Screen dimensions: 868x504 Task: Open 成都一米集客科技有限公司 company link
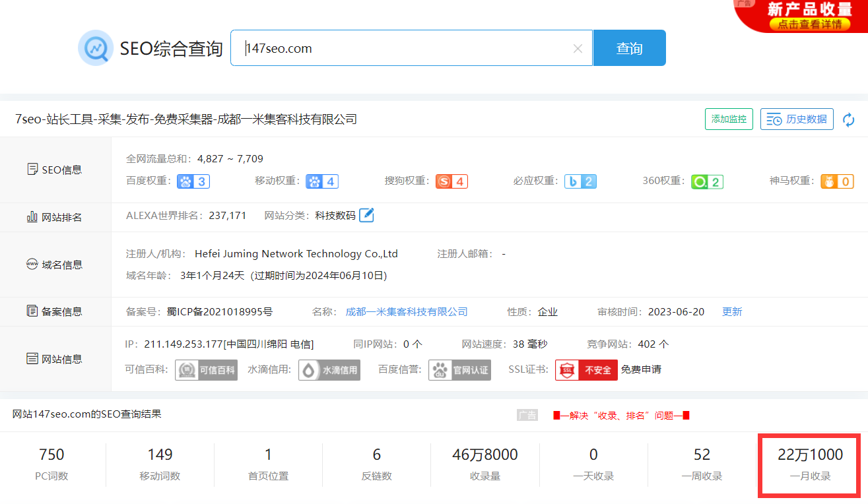(x=407, y=312)
